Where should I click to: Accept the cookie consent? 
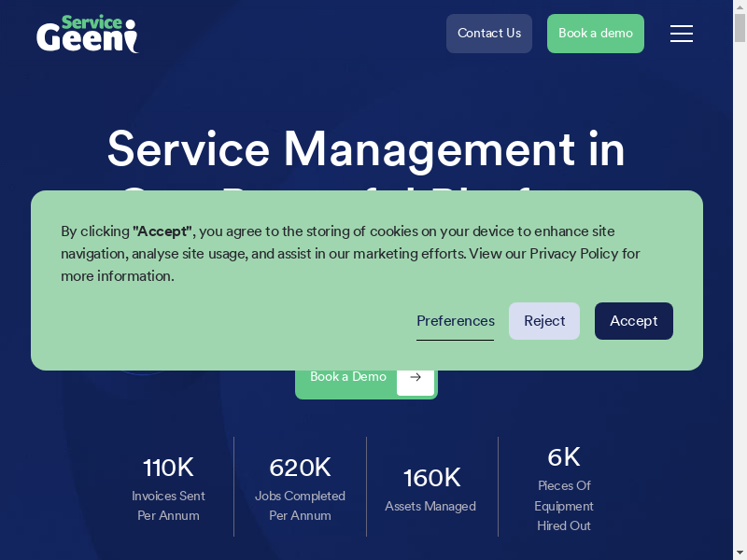[x=633, y=321]
